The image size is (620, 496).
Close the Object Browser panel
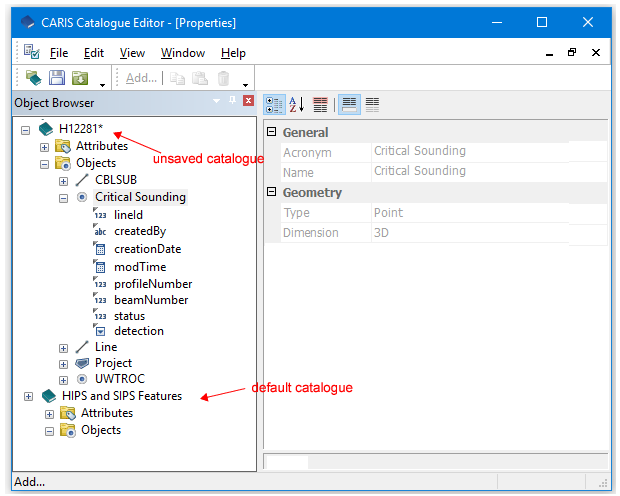click(x=248, y=102)
